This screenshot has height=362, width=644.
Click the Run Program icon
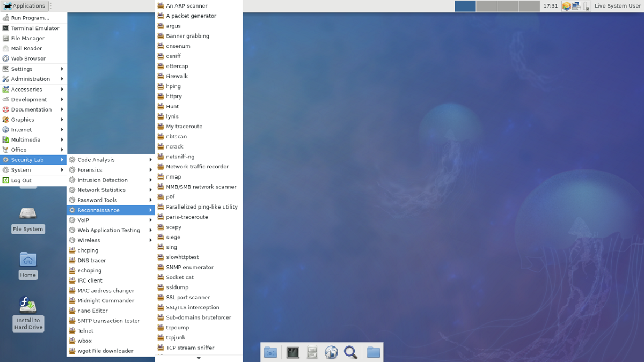(x=6, y=18)
